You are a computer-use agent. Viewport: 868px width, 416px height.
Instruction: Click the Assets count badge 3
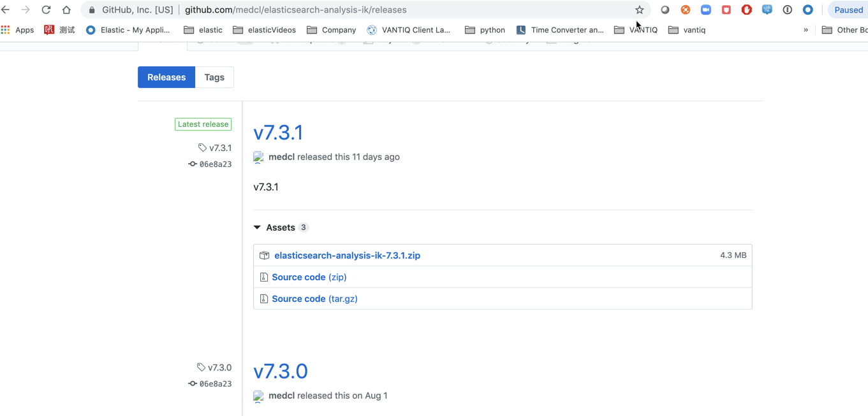point(304,227)
